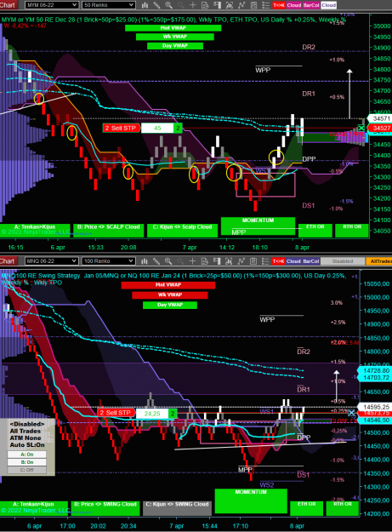The height and width of the screenshot is (532, 392).
Task: Open properties list icon in MNQ toolbar
Action: point(265,261)
